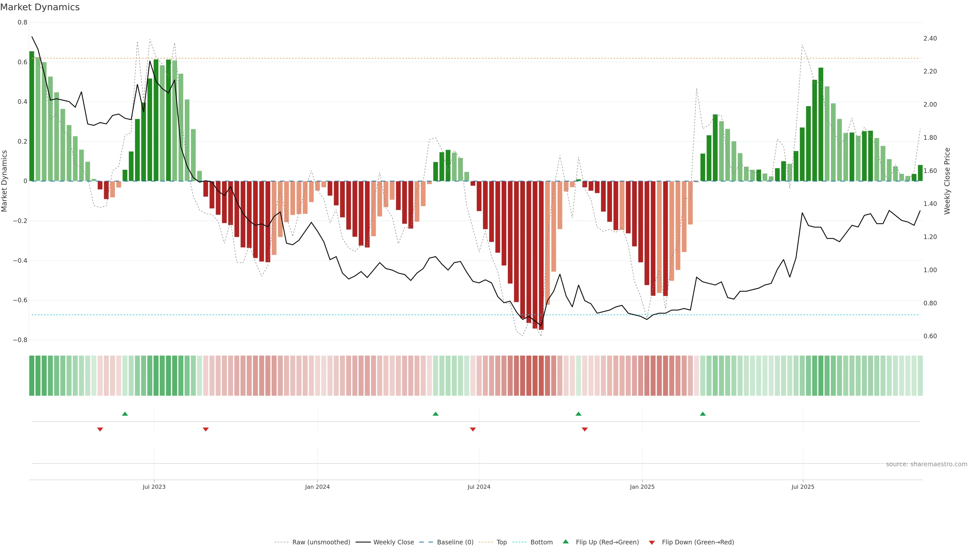Click the Jul 2025 x-axis label
Viewport: 980px width, 551px height.
803,487
